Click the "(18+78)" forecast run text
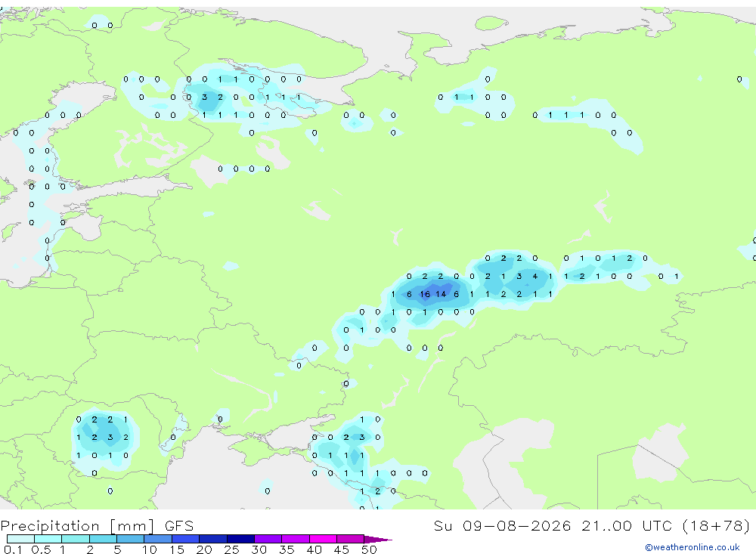Image resolution: width=756 pixels, height=554 pixels. pyautogui.click(x=717, y=525)
